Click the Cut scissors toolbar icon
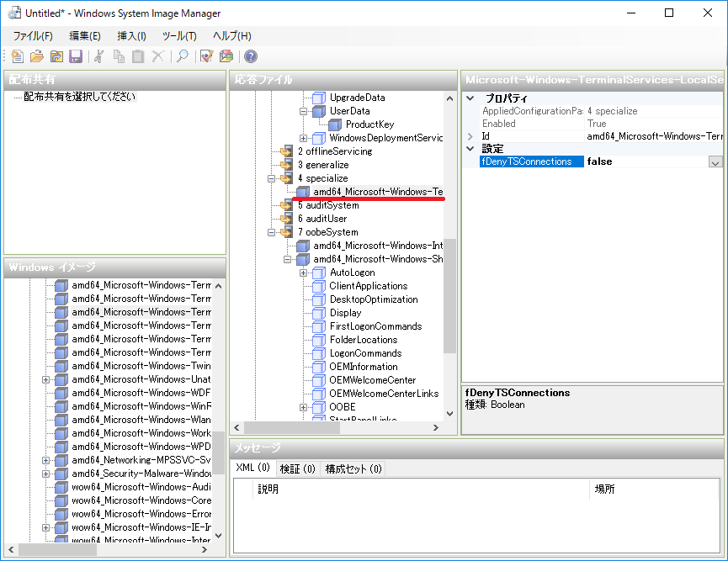The height and width of the screenshot is (561, 728). (99, 56)
